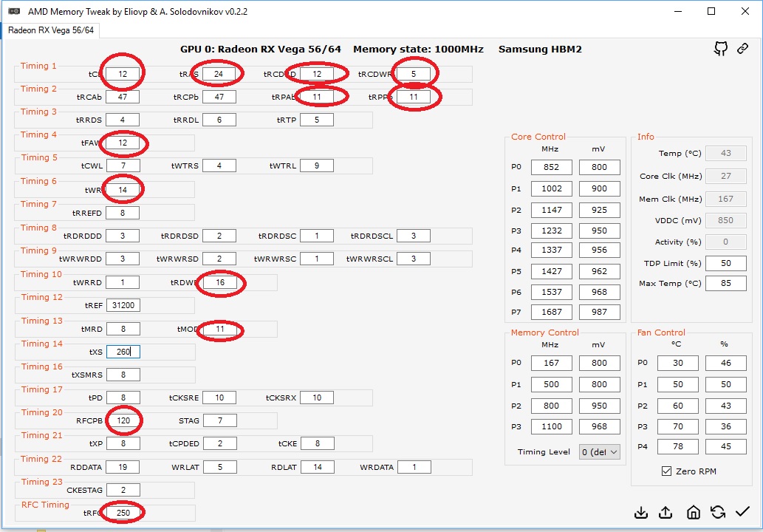Click the tRPAb value field
Viewport: 763px width, 532px height.
[x=317, y=97]
